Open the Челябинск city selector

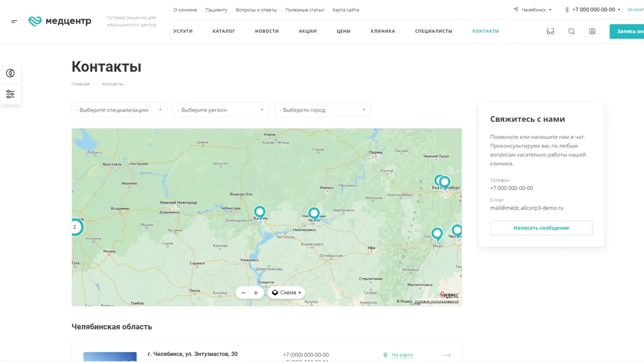[x=536, y=10]
